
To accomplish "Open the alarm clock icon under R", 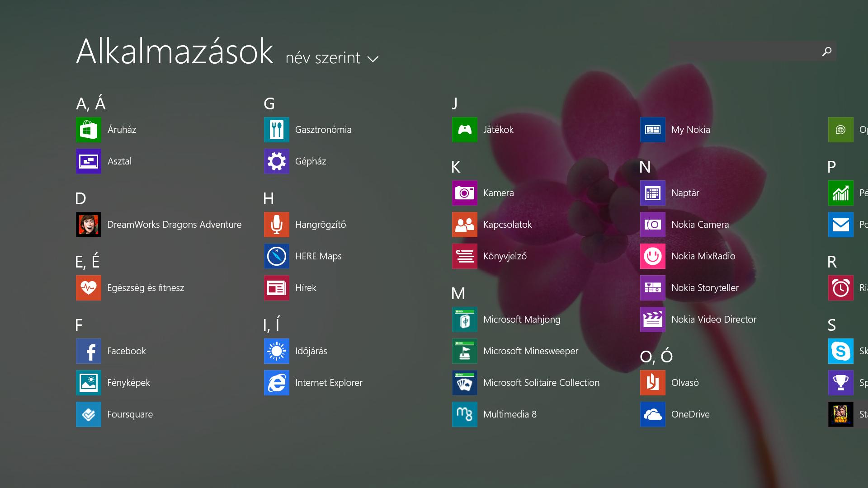I will pos(841,288).
